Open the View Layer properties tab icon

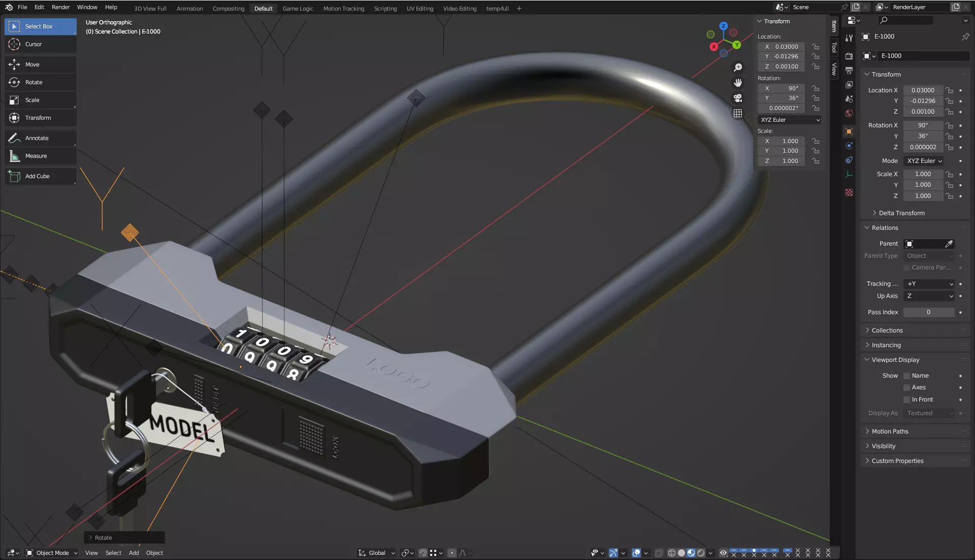coord(849,85)
